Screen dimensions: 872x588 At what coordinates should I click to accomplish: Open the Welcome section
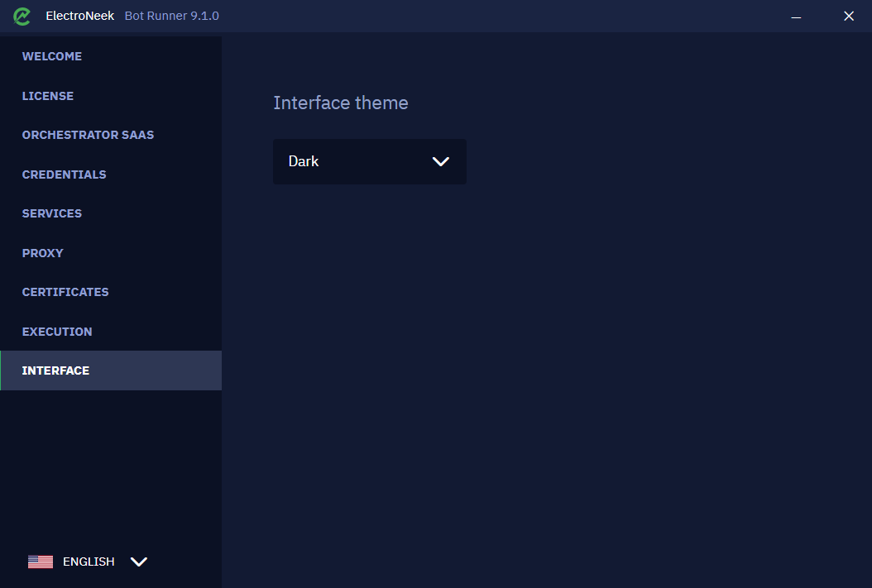[111, 56]
